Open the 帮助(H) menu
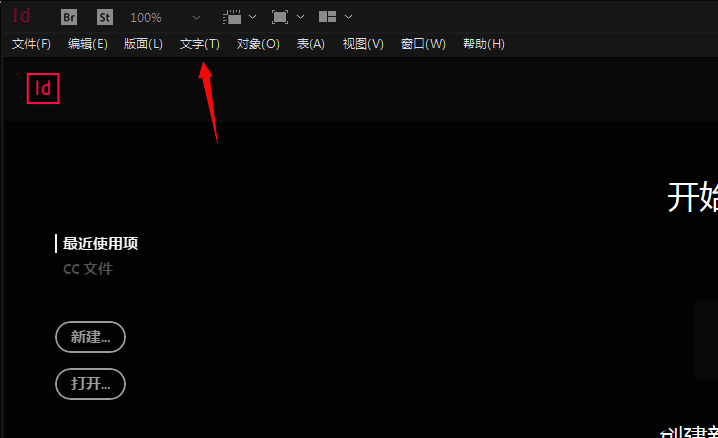This screenshot has height=438, width=718. [484, 44]
